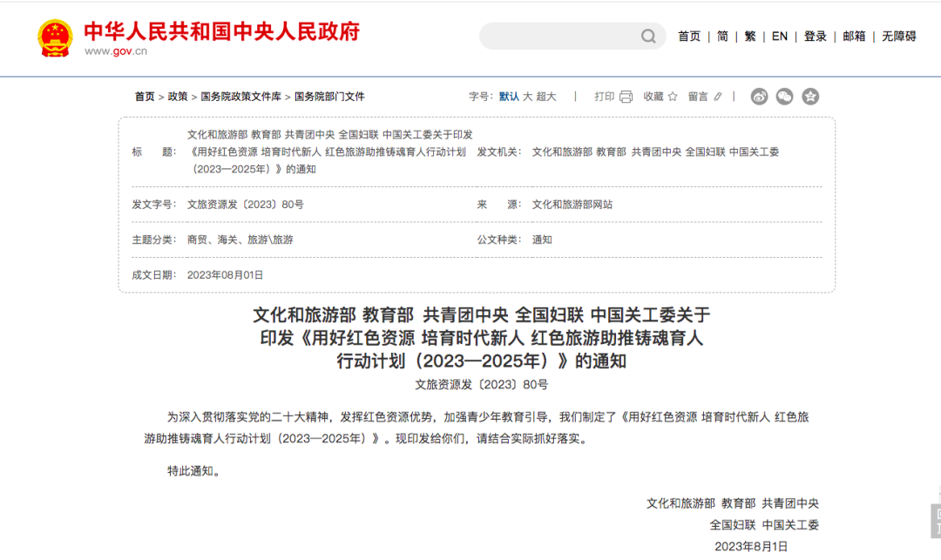This screenshot has width=941, height=560.
Task: Click the round Qzone star share icon
Action: [x=810, y=97]
